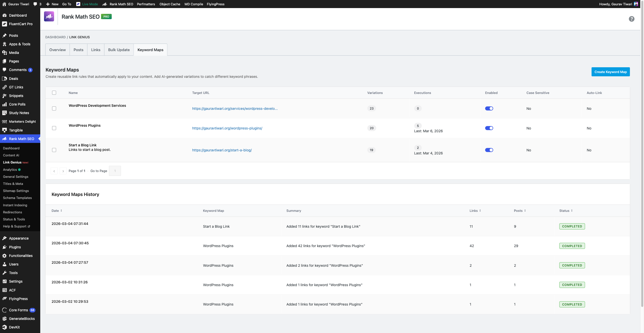The image size is (644, 333).
Task: Disable the WordPress Development Services keyword map
Action: 489,109
